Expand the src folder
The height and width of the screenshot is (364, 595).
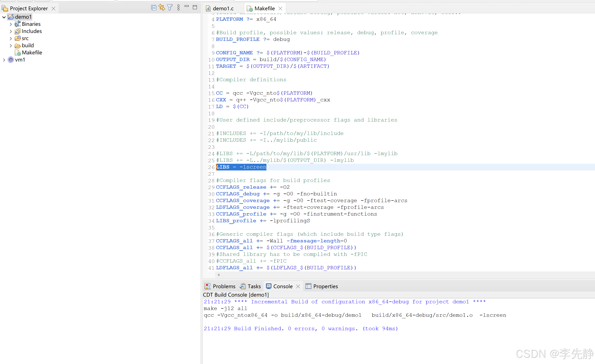(x=11, y=38)
